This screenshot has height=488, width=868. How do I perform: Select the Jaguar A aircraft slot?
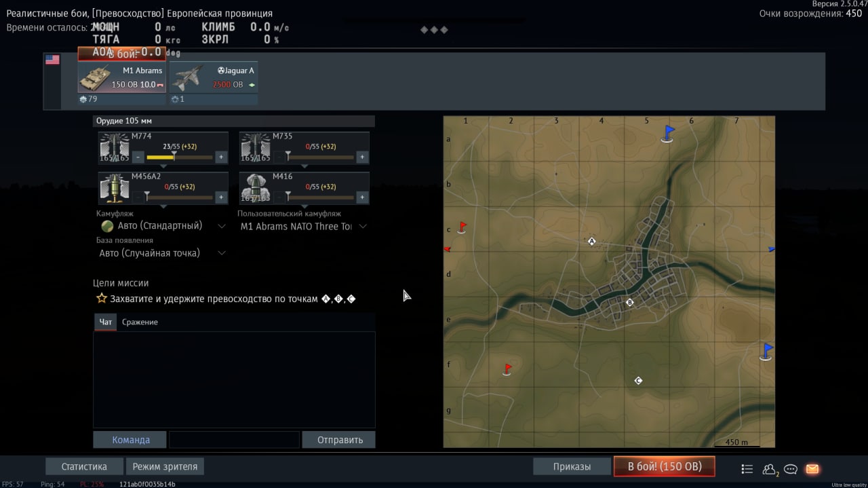pos(214,77)
